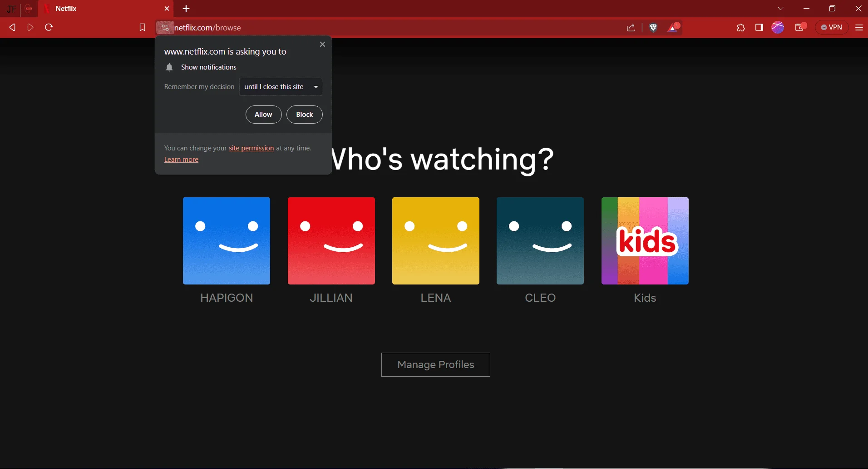Image resolution: width=868 pixels, height=469 pixels.
Task: Open the tab search chevron
Action: pyautogui.click(x=780, y=9)
